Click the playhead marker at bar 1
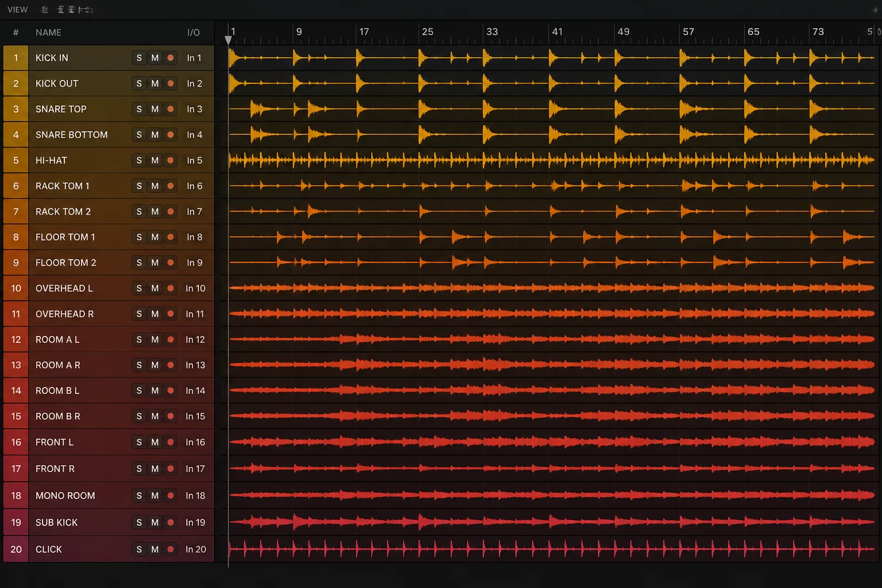Screen dimensions: 882x588 pyautogui.click(x=228, y=40)
